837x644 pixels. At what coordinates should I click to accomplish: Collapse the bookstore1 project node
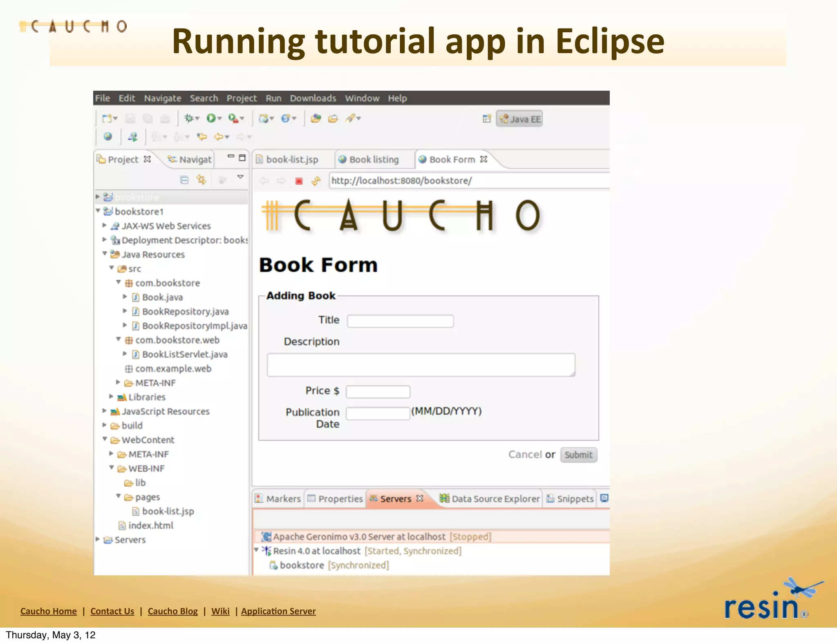(98, 211)
